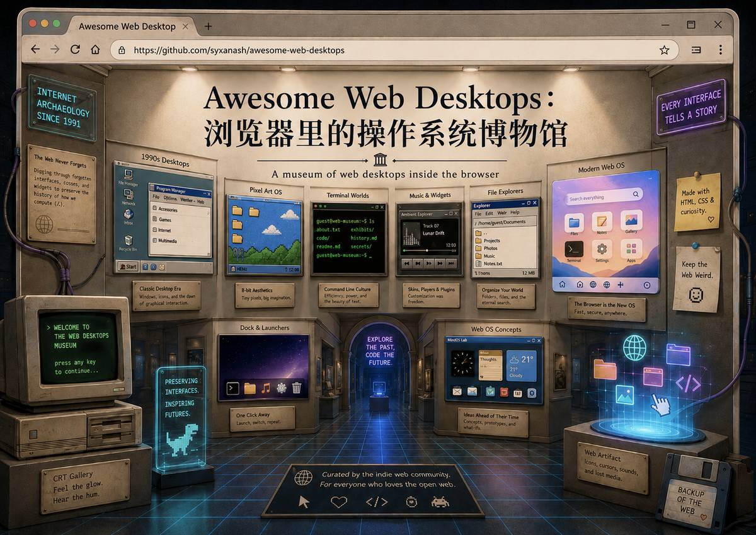The height and width of the screenshot is (535, 756).
Task: Click the code brackets icon on floor plaque
Action: 376,502
